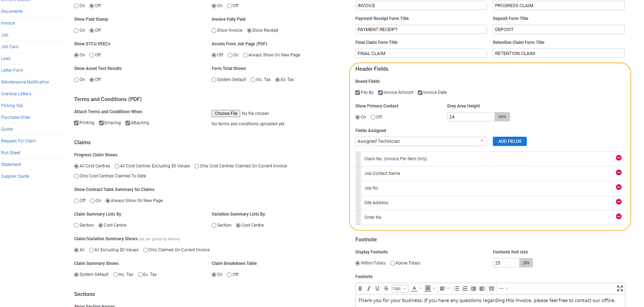Open Maintenance Notification in the sidebar
Image resolution: width=644 pixels, height=307 pixels.
coord(25,82)
